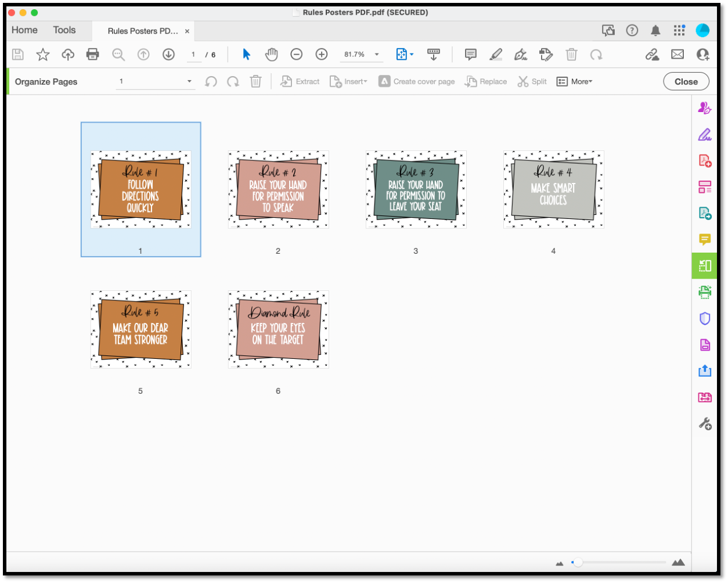
Task: Click the Split document button
Action: click(532, 82)
